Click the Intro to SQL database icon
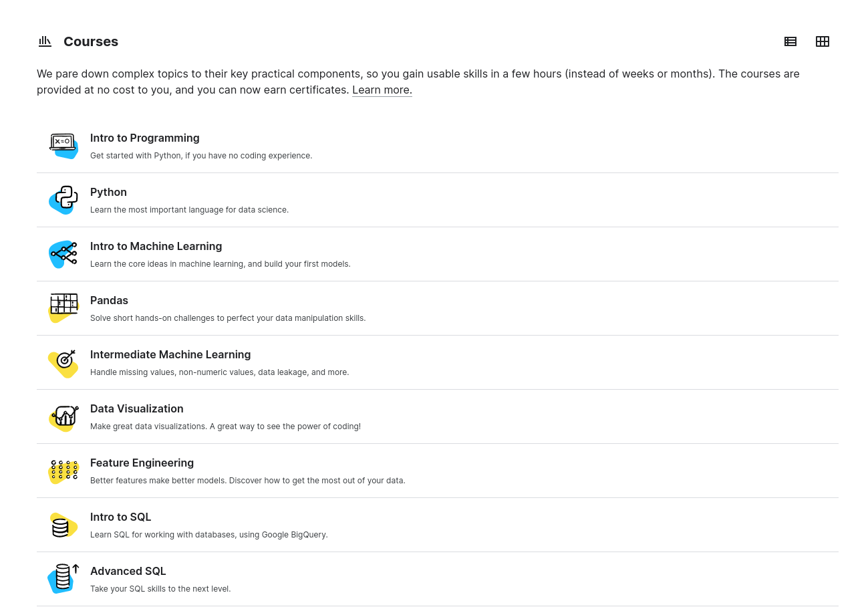 (63, 525)
